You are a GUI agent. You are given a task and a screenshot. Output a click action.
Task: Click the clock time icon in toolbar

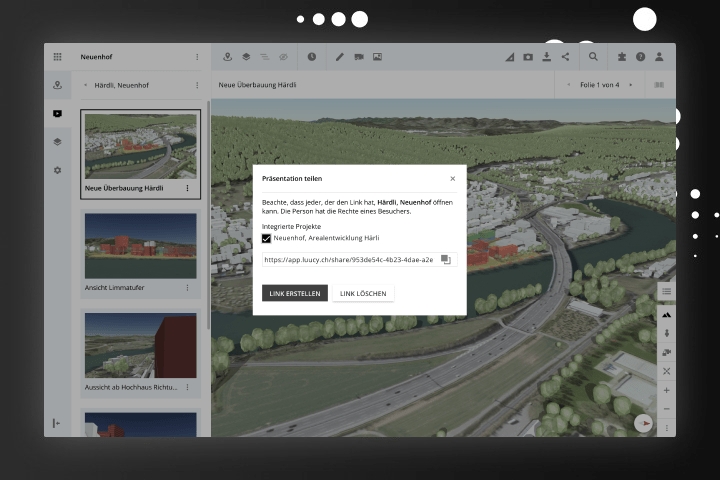[312, 57]
